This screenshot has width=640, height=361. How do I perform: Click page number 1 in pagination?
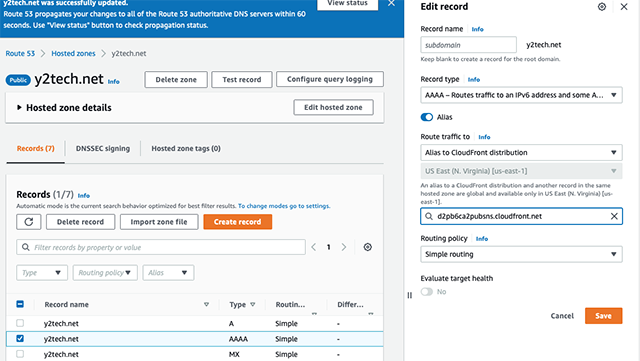tap(329, 247)
